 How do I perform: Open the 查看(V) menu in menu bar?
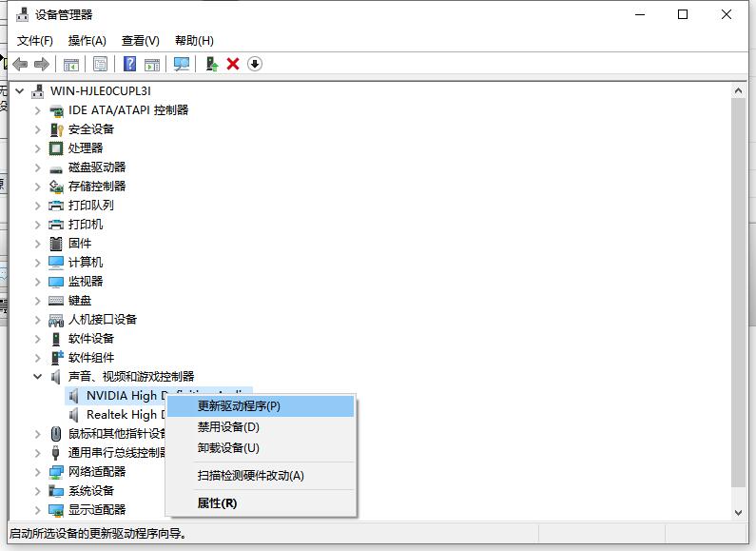[140, 41]
